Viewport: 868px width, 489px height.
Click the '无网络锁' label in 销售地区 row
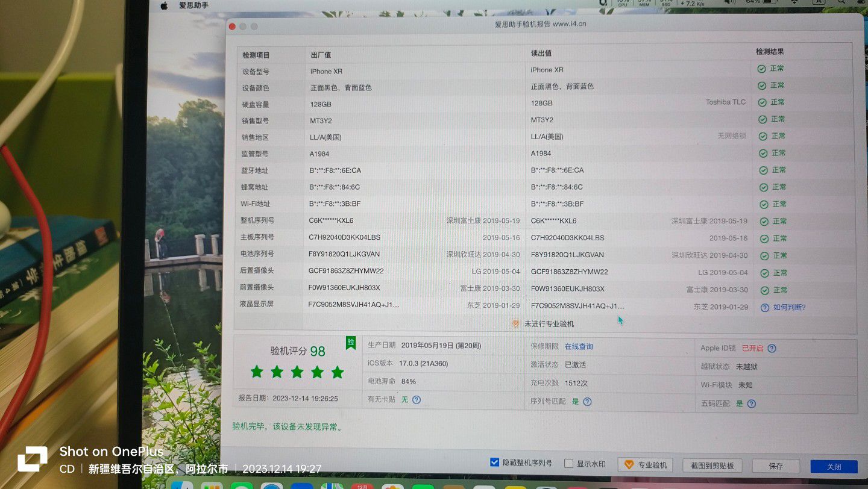(x=732, y=136)
